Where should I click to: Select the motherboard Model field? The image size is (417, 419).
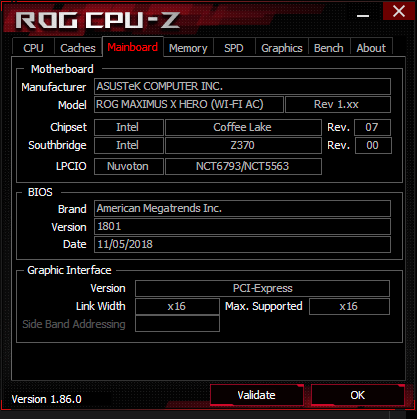[189, 105]
